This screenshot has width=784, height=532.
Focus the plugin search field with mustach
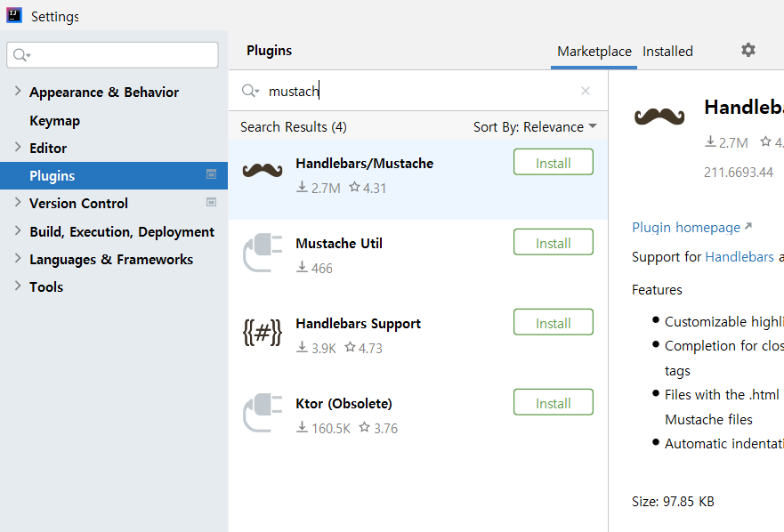(x=420, y=91)
